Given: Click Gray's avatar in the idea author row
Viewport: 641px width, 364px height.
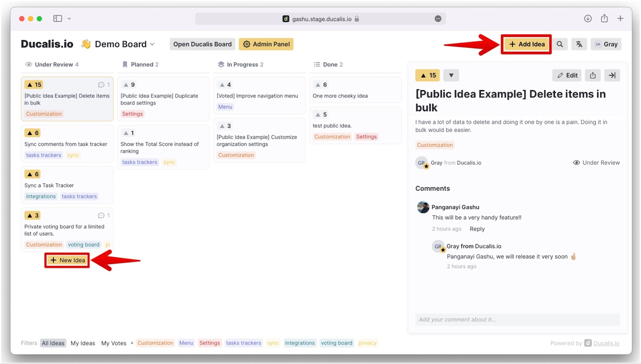Looking at the screenshot, I should (x=422, y=163).
